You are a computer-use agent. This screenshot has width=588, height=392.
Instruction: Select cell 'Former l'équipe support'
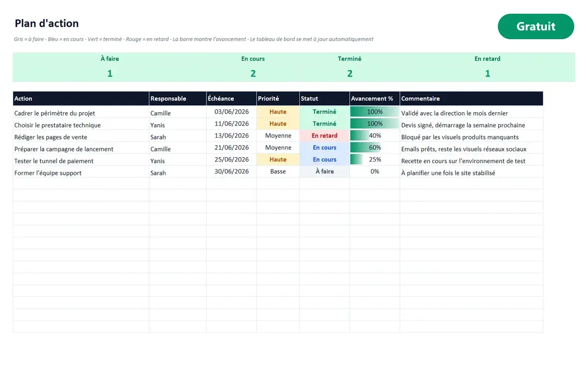[x=81, y=171]
